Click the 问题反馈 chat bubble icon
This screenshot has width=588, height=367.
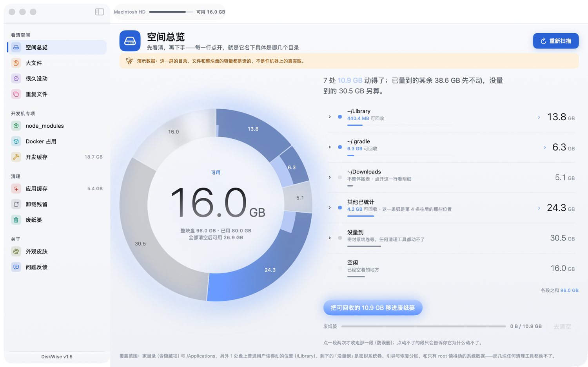tap(16, 267)
